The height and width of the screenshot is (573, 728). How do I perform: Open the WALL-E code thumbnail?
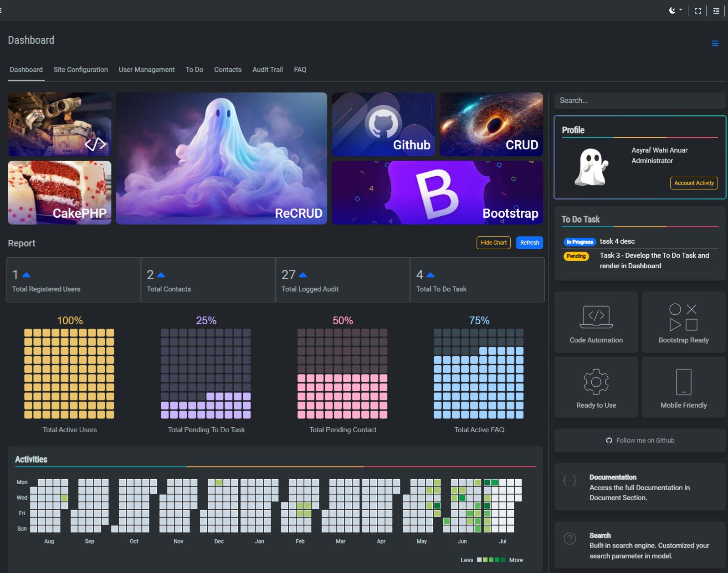[60, 124]
